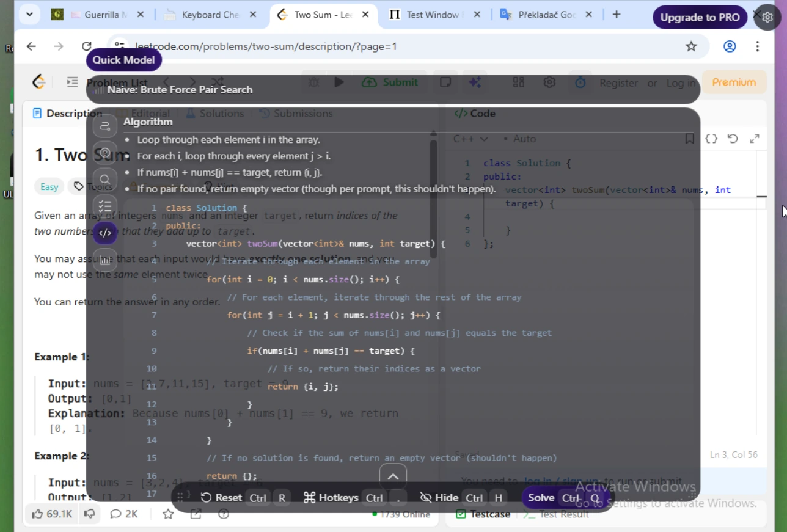Click the Easy difficulty tag
Viewport: 787px width, 532px height.
pos(49,186)
